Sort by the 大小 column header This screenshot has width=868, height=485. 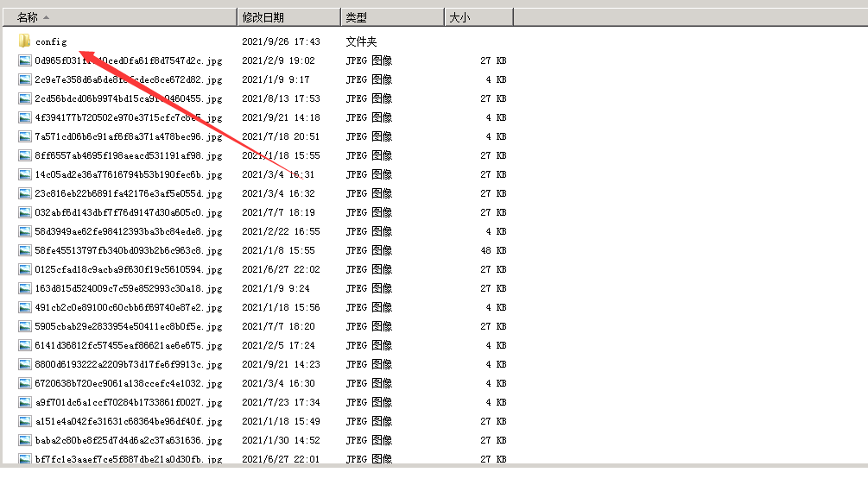click(x=478, y=17)
